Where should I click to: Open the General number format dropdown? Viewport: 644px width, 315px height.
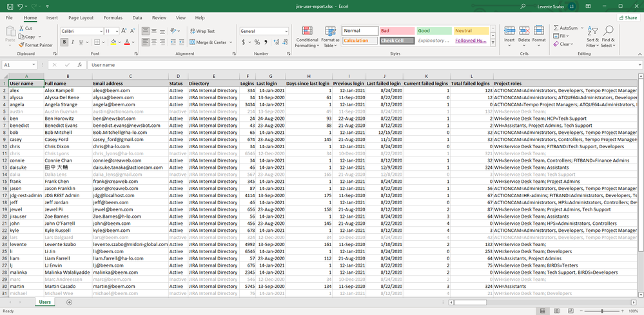tap(286, 31)
